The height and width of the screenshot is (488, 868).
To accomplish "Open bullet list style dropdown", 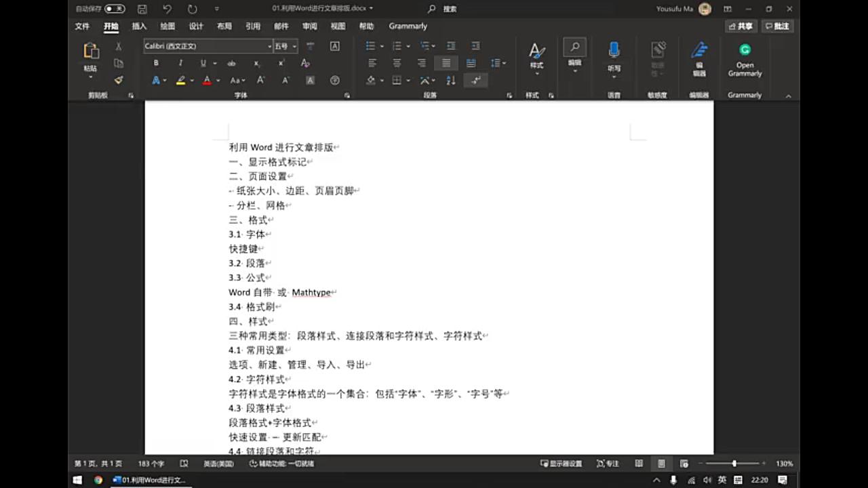I will (x=382, y=46).
